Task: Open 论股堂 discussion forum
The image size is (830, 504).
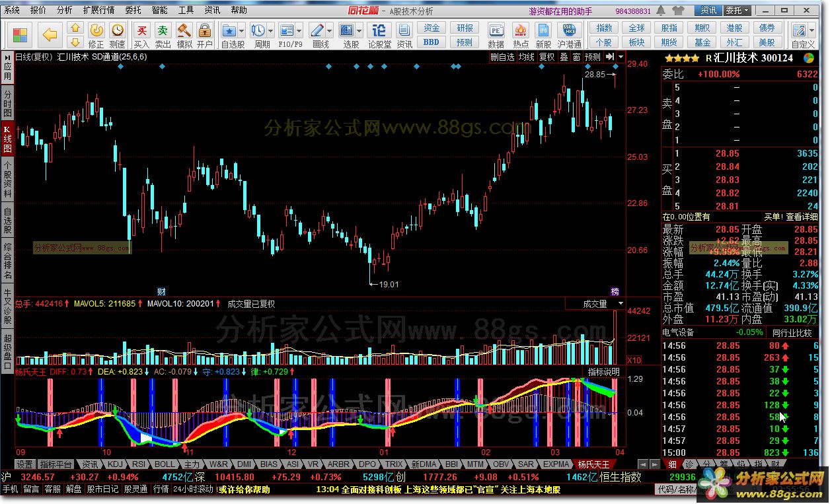Action: (379, 35)
